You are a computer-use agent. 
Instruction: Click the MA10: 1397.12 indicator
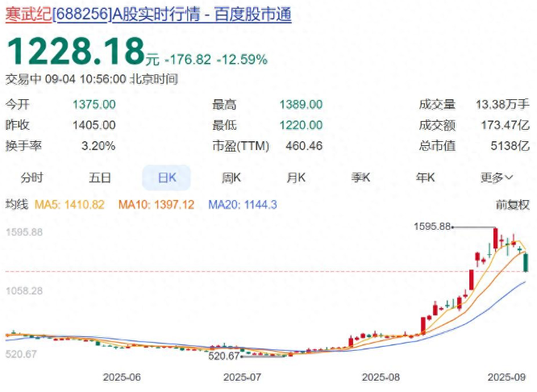(x=156, y=205)
